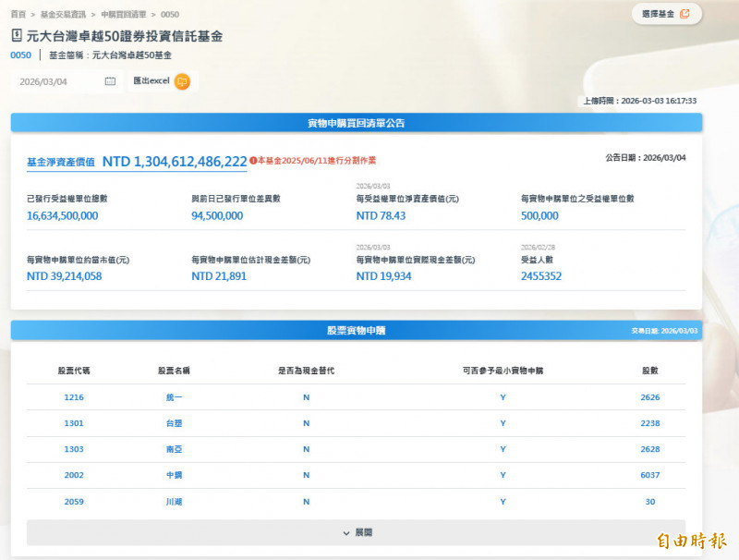Click the upload time 2026-03-03 16:17:33
This screenshot has height=560, width=739.
659,101
